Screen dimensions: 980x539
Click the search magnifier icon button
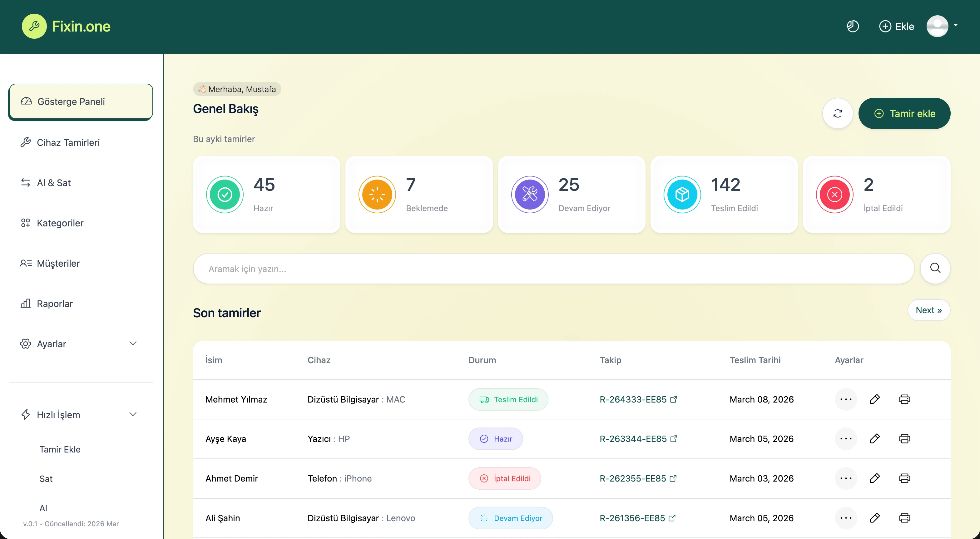[935, 268]
